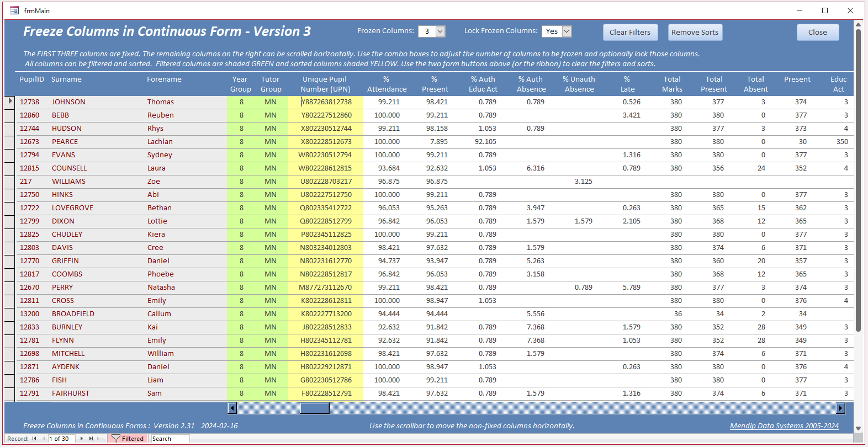Jump to last record icon
Viewport: 868px width, 447px height.
tap(91, 439)
